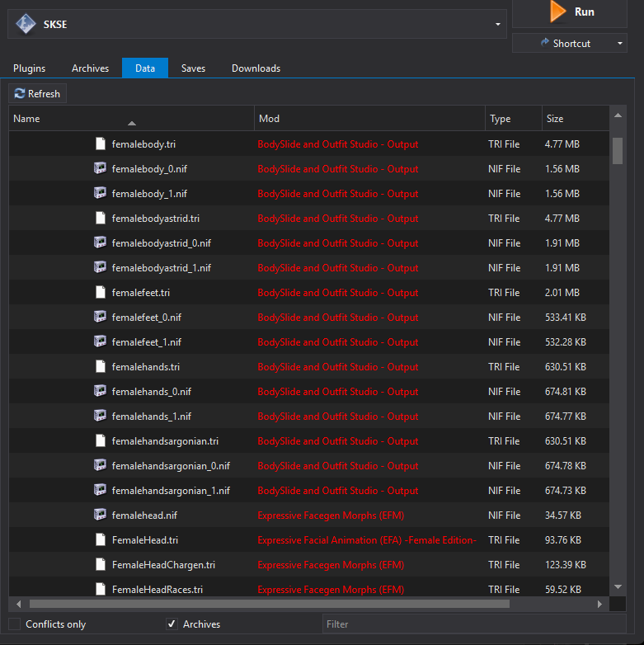644x645 pixels.
Task: Click the 93.76 KB size value
Action: coord(563,540)
